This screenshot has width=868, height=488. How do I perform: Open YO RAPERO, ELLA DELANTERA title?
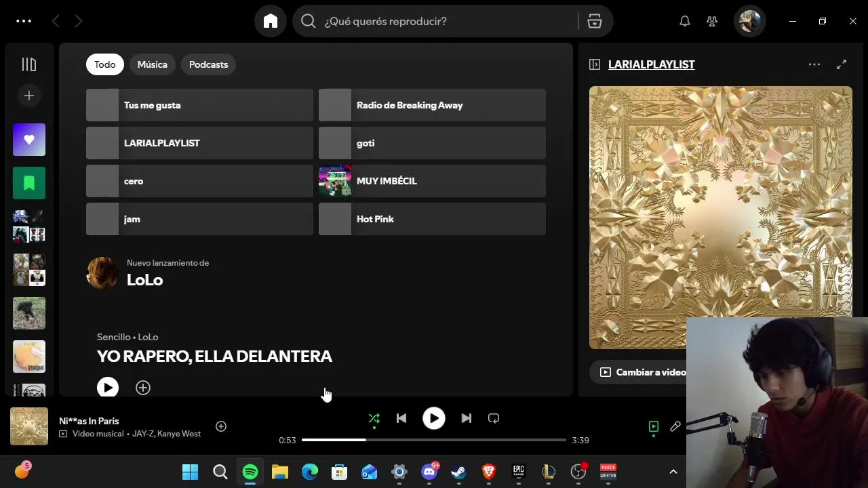pos(214,357)
